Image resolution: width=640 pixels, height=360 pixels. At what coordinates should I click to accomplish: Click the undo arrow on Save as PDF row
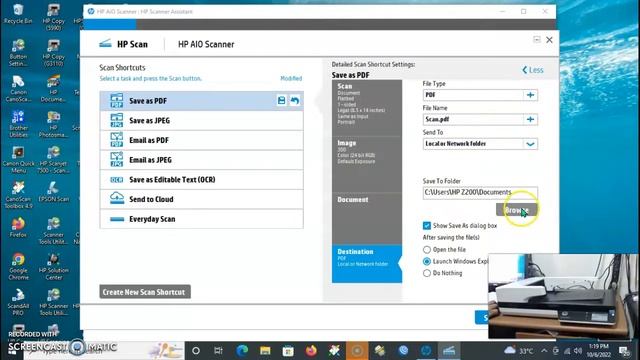[295, 100]
